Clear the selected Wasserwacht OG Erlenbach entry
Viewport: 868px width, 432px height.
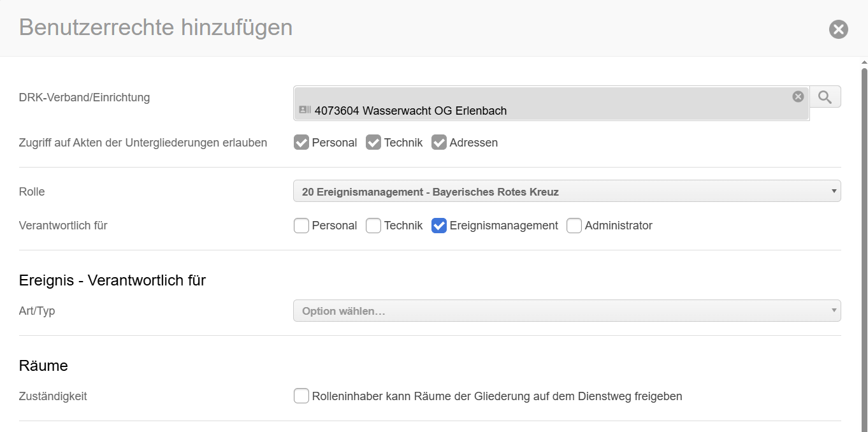click(x=798, y=96)
